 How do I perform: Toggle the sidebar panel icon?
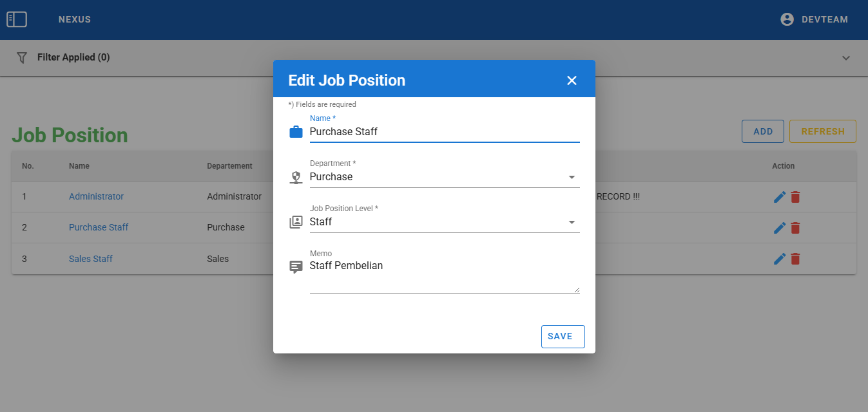[x=17, y=19]
